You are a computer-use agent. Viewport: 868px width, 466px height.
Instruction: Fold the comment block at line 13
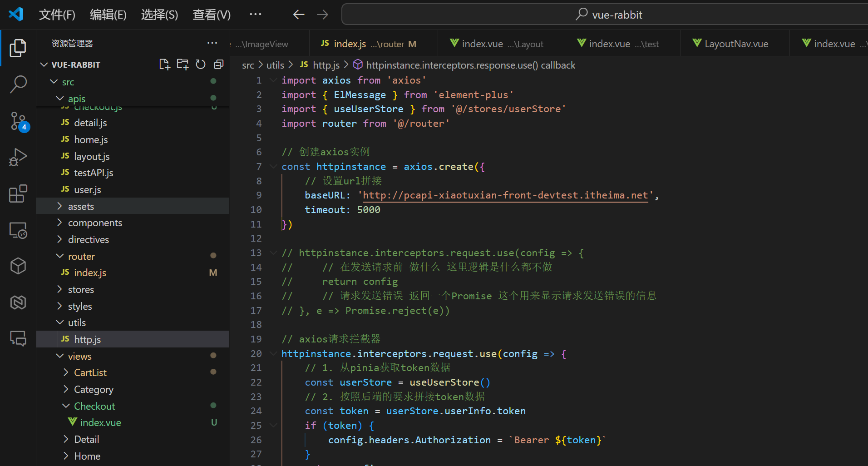click(x=273, y=253)
